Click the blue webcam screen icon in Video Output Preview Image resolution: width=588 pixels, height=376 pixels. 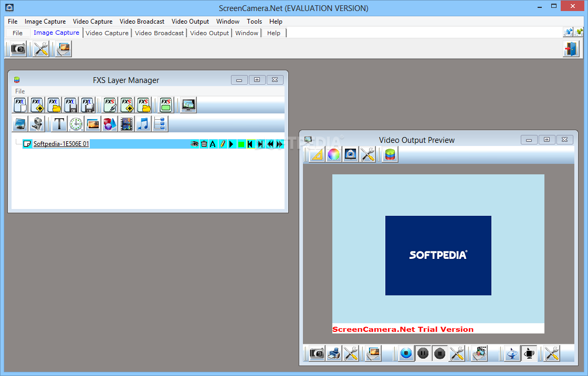pyautogui.click(x=351, y=154)
